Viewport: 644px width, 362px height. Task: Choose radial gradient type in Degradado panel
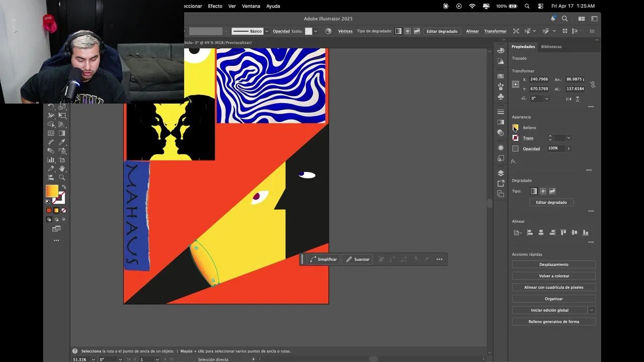[x=543, y=191]
